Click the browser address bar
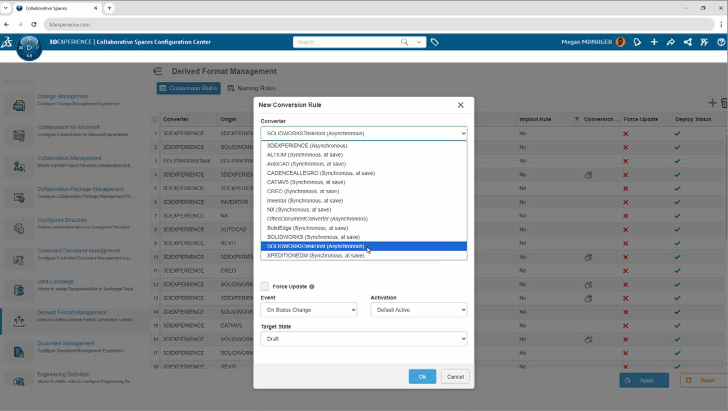 (x=379, y=24)
